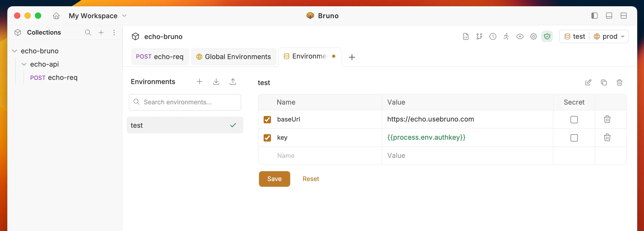
Task: Uncheck the baseUrl enabled checkbox
Action: point(267,119)
